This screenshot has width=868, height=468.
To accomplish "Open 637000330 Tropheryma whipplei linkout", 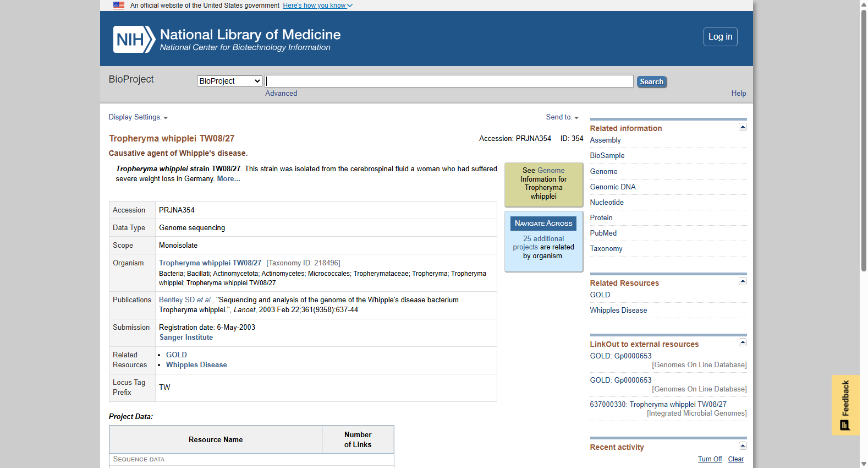I will click(658, 405).
